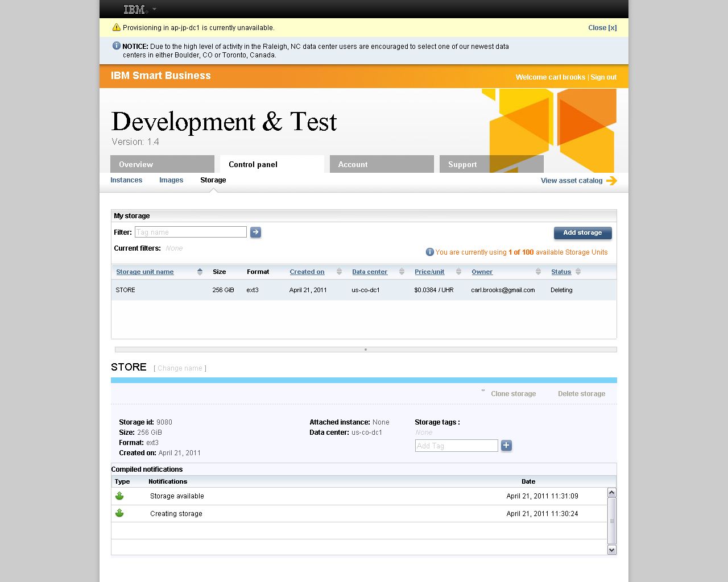Sort by the Status column
728x582 pixels.
pyautogui.click(x=561, y=272)
